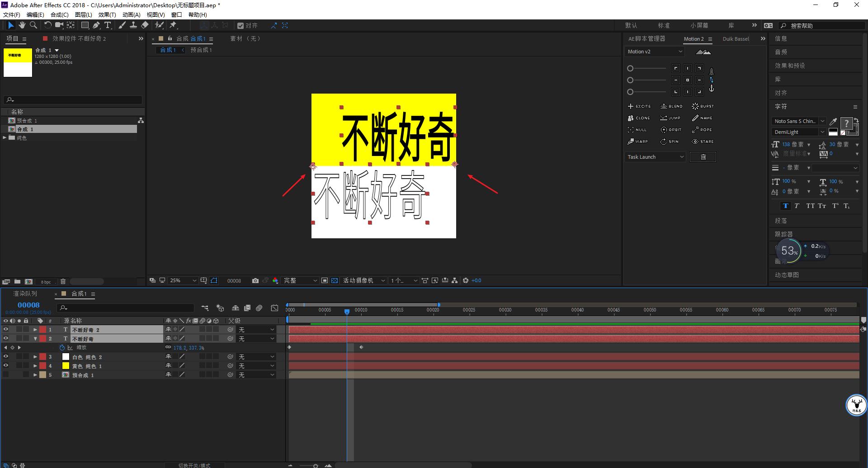Viewport: 868px width, 468px height.
Task: Toggle visibility of layer 白色 纯色 2
Action: [6, 356]
